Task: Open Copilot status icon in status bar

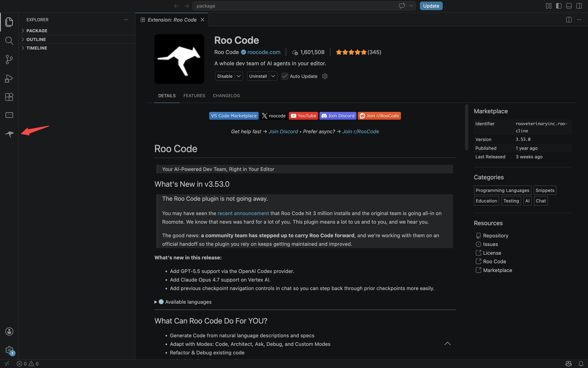Action: (569, 364)
